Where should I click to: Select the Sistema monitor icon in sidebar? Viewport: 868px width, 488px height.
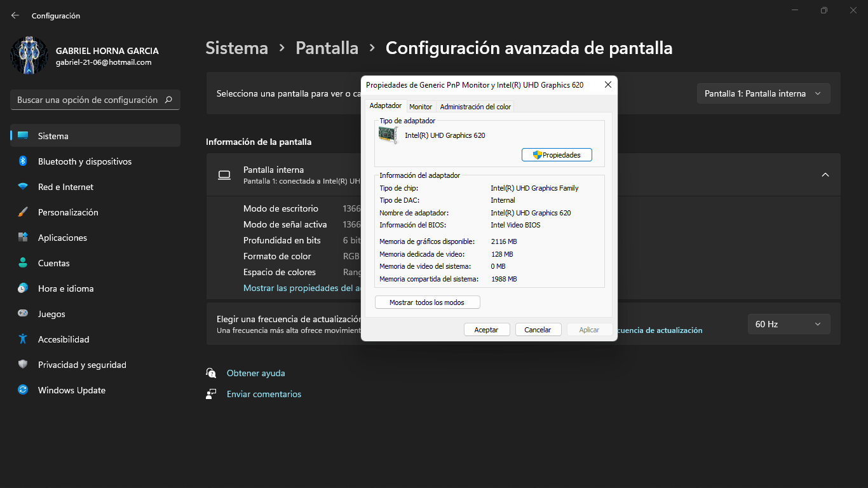click(x=23, y=136)
